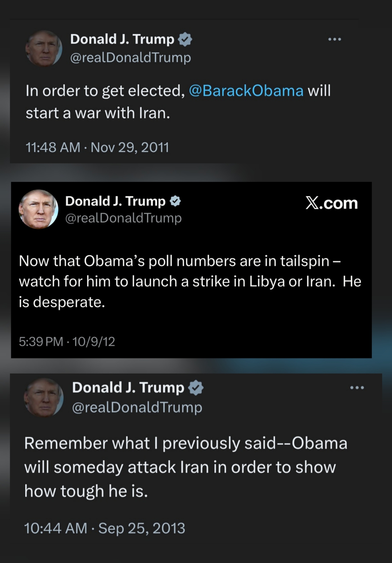Open the 2013 tweet's @realDonaldTrump handle
Viewport: 392px width, 563px height.
point(137,408)
